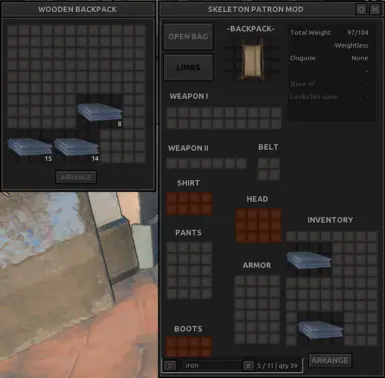This screenshot has height=378, width=385.
Task: Arrange the character Inventory items
Action: 330,360
